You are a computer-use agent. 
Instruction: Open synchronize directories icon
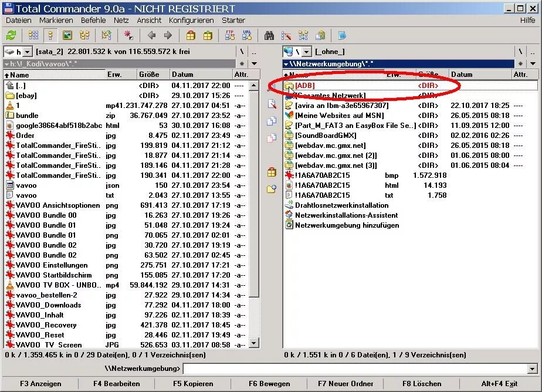(x=303, y=35)
